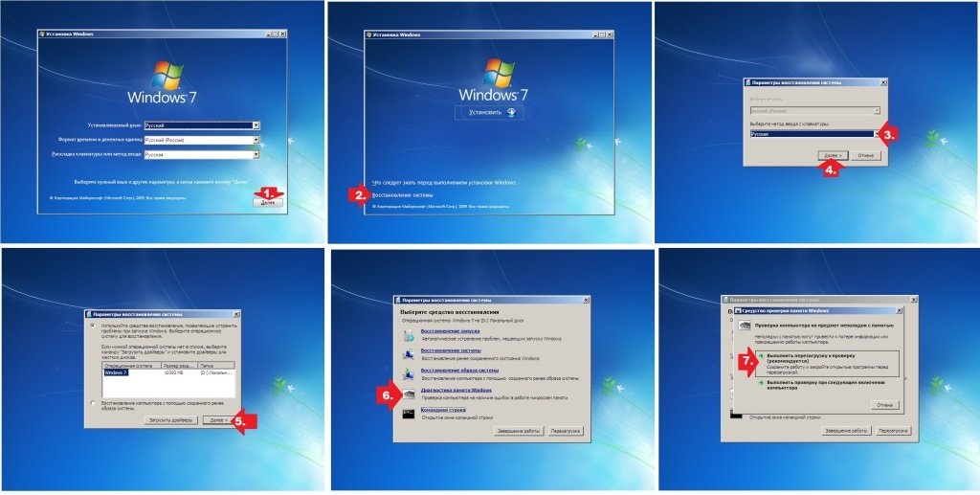
Task: Open the installation language dropdown (Устанавливаемый язык)
Action: [256, 124]
